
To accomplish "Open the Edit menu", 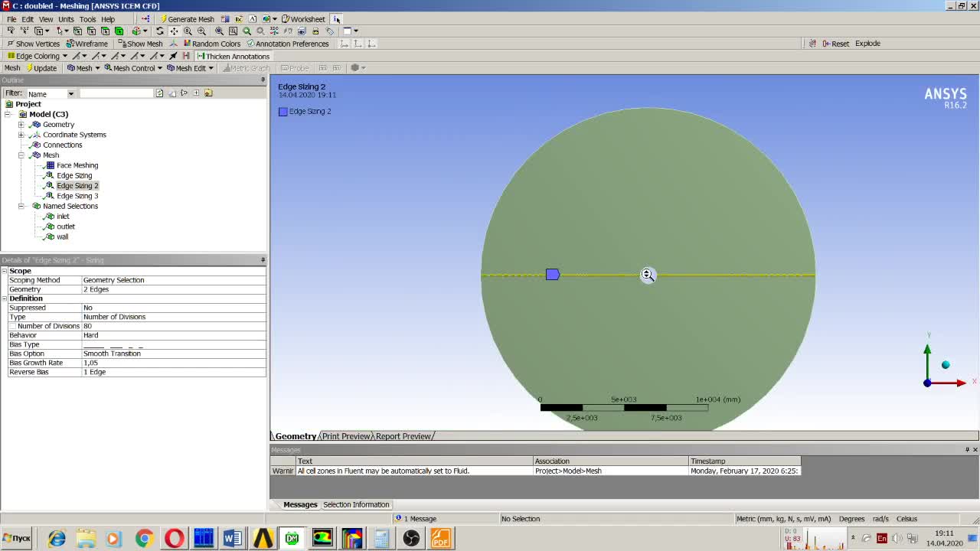I will pyautogui.click(x=28, y=19).
